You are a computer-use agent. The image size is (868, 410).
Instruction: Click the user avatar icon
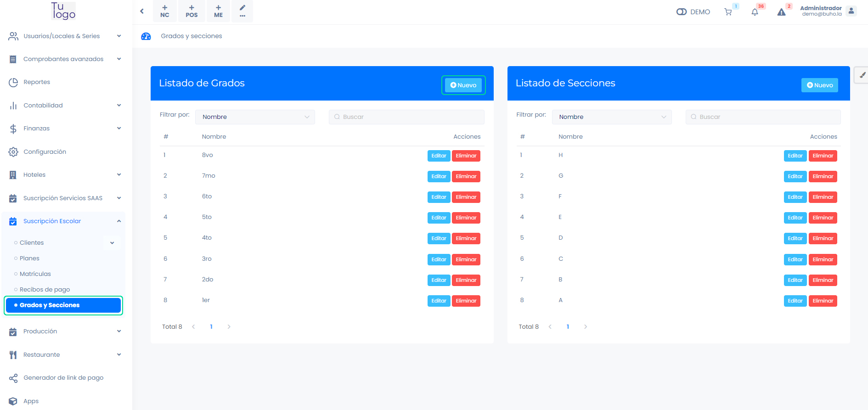tap(851, 11)
